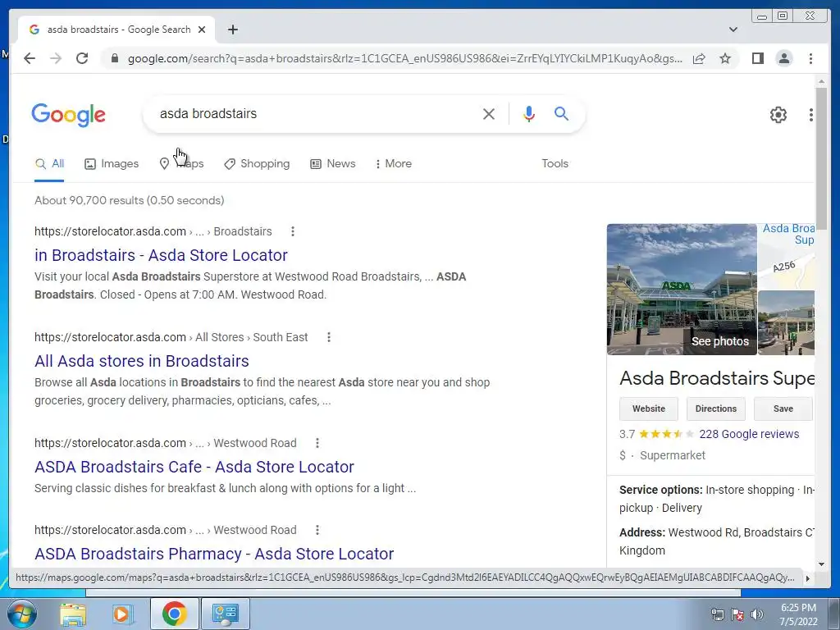This screenshot has width=840, height=630.
Task: Switch to the News tab
Action: click(333, 164)
